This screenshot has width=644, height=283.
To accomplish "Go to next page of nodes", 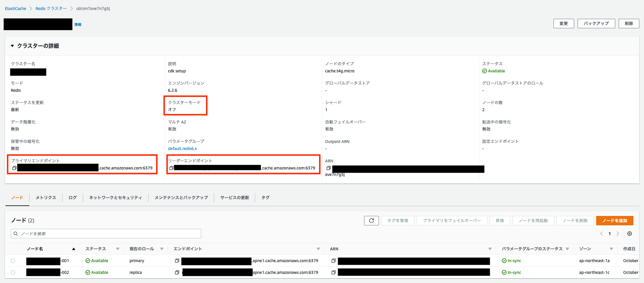I will [618, 234].
